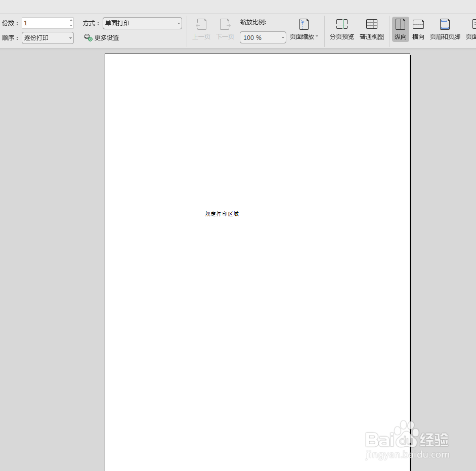476x471 pixels.
Task: Expand the 页面缩放 page scaling menu
Action: tap(304, 29)
